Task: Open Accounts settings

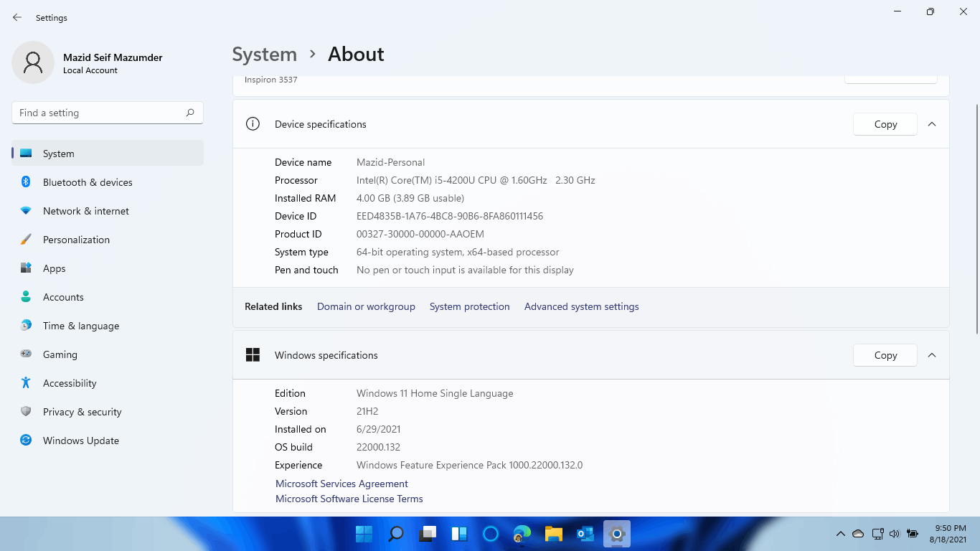Action: tap(108, 297)
